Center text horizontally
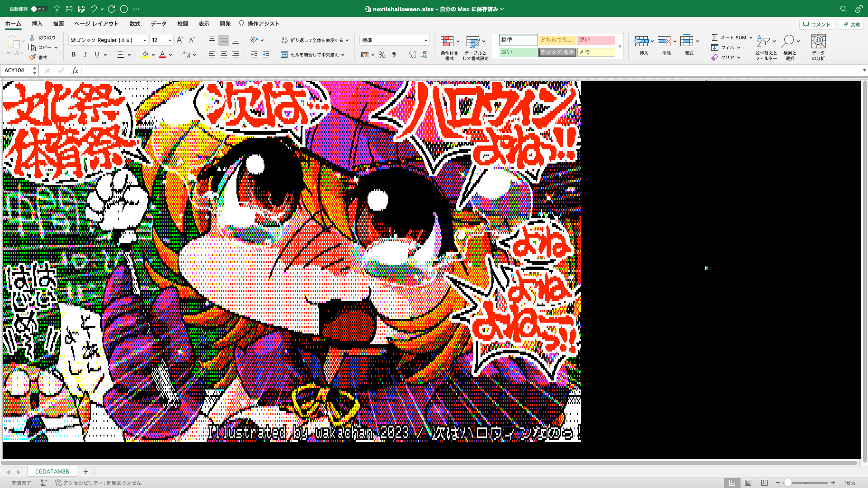Viewport: 868px width, 488px height. (x=223, y=54)
